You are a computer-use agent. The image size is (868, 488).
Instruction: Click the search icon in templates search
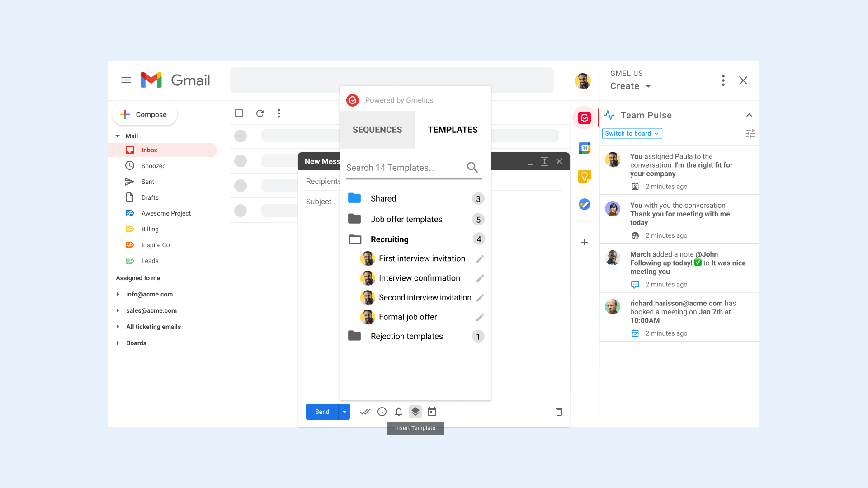tap(472, 168)
